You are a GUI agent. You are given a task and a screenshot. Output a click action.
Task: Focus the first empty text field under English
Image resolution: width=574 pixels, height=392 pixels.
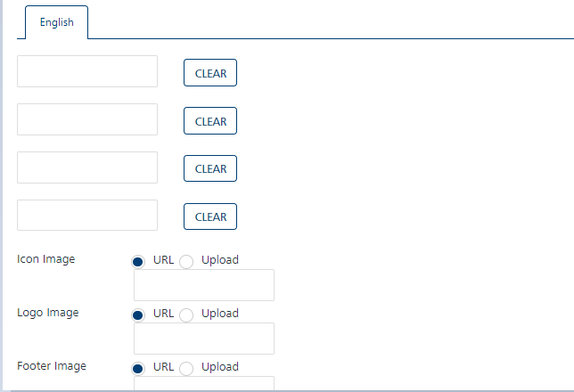[x=87, y=71]
